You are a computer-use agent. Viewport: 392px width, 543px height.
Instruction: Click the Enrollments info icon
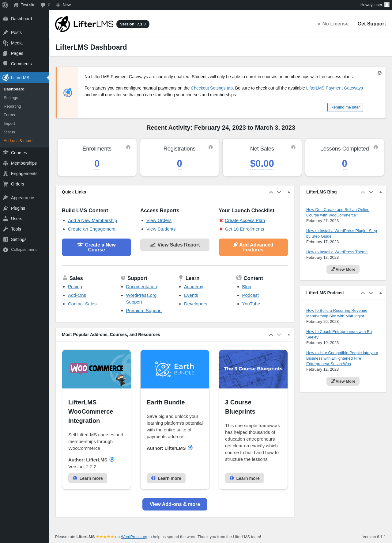coord(128,147)
